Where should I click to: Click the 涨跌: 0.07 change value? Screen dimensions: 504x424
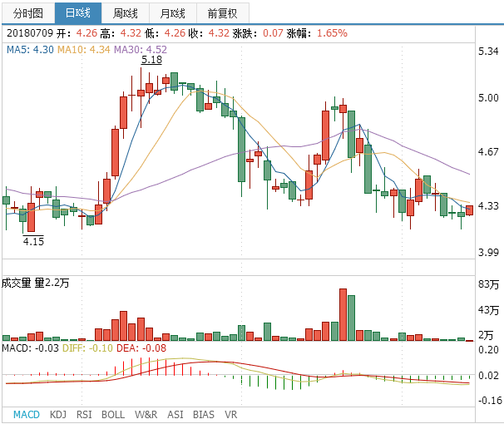pos(258,33)
